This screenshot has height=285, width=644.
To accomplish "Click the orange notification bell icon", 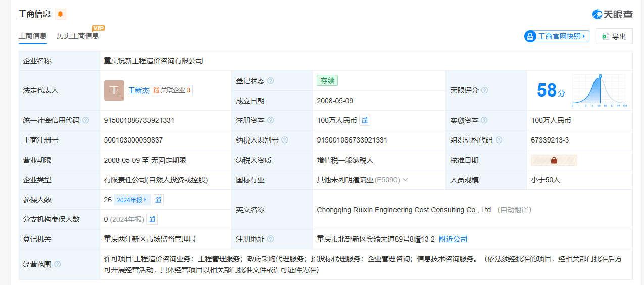I will point(61,14).
